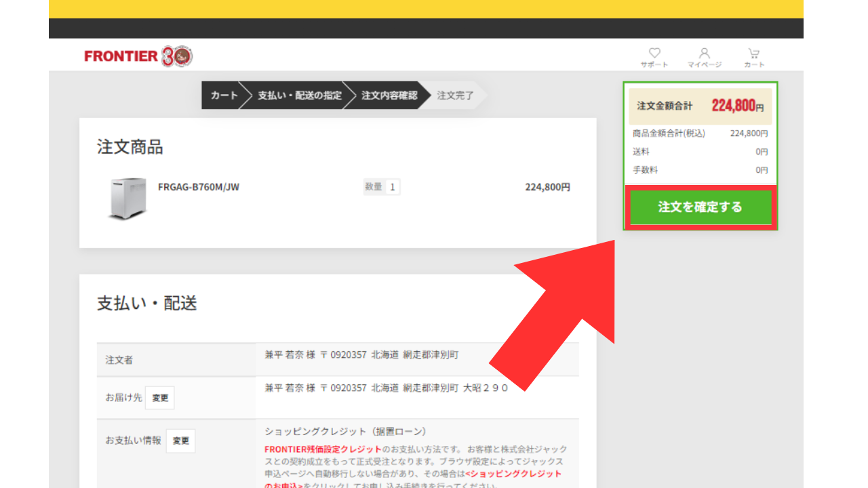Return to the 支払い・配送の指定 step

click(299, 96)
